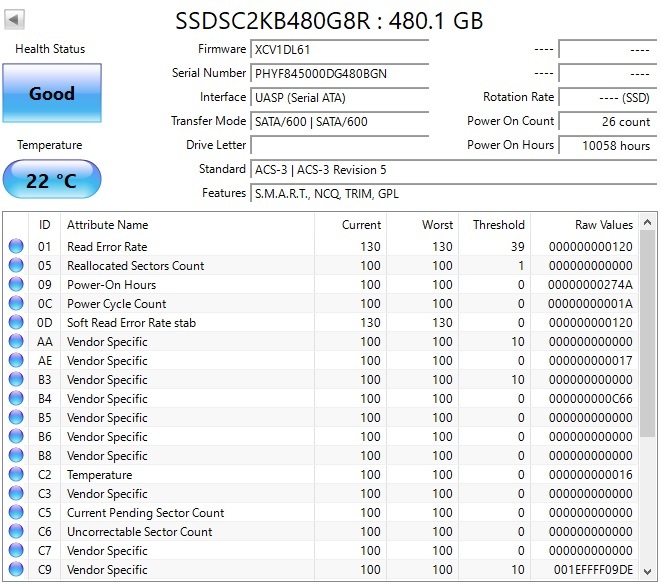Click the previous disk arrow button

[x=16, y=20]
